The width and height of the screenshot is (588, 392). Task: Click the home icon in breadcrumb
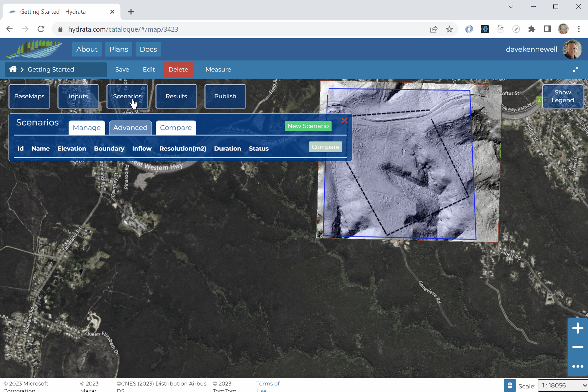[13, 69]
